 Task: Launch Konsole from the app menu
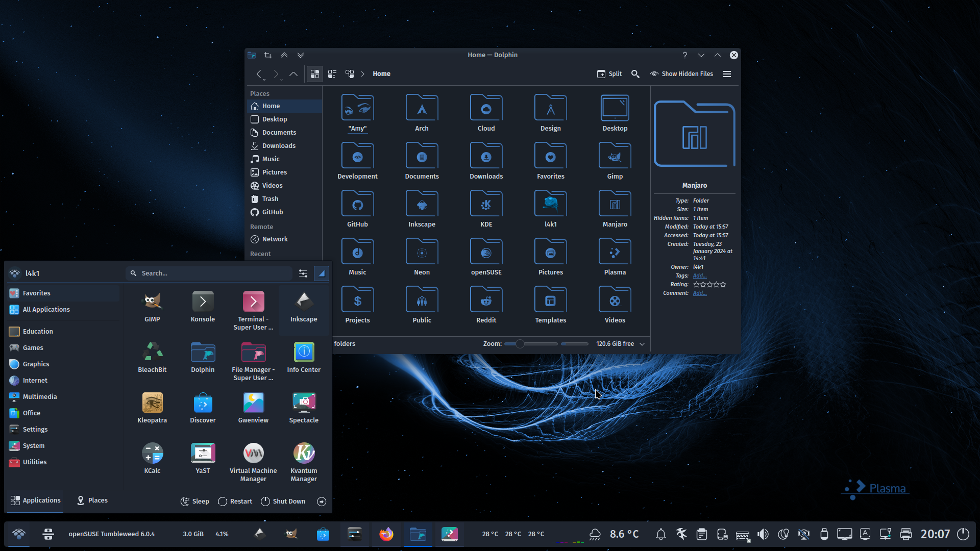click(x=203, y=307)
